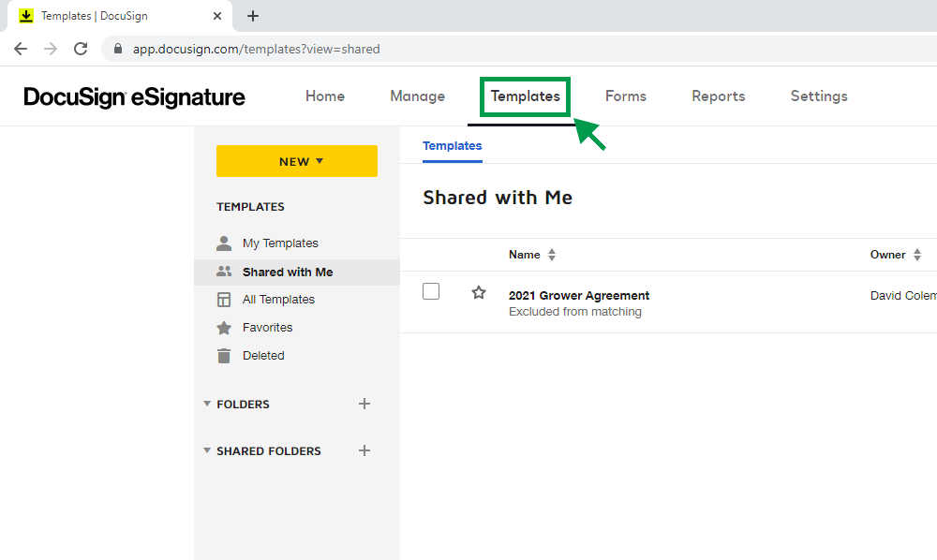View Deleted templates via the trash icon
The height and width of the screenshot is (560, 937).
223,355
